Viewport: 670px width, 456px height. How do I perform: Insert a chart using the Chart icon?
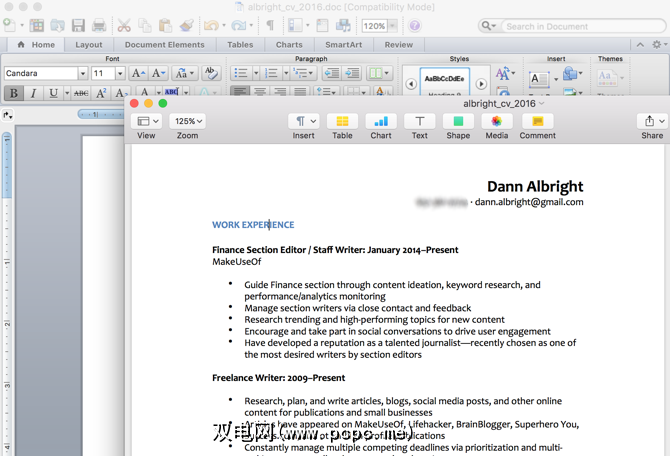coord(381,121)
